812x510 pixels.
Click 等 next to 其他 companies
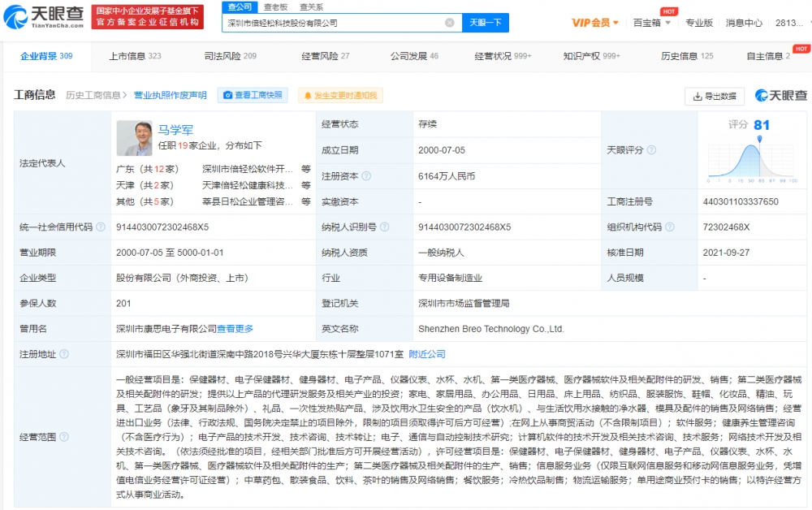coord(306,201)
